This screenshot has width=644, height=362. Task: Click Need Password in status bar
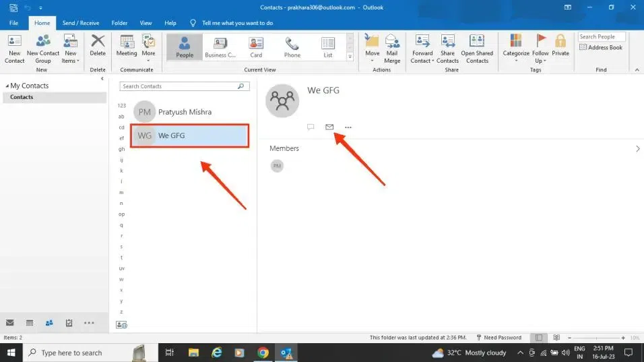(498, 338)
